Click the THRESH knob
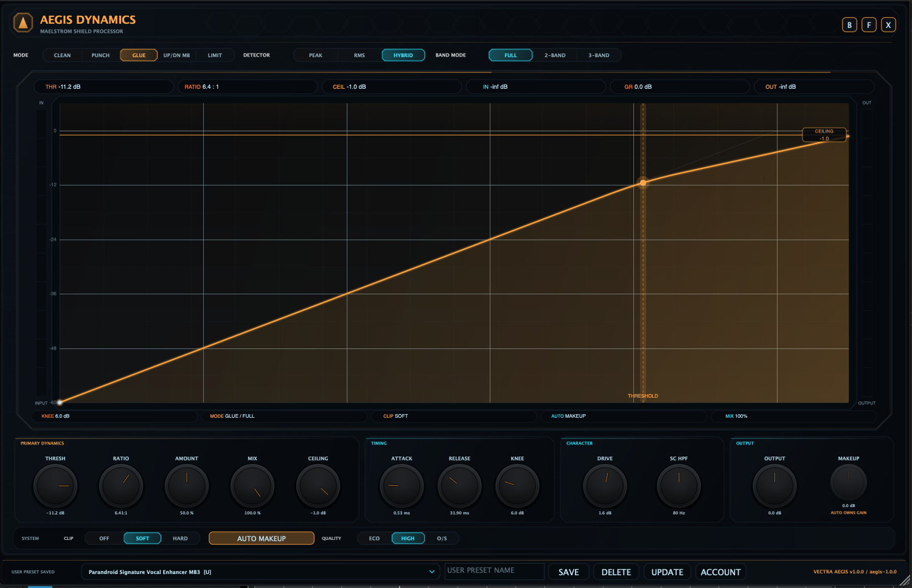 click(x=55, y=486)
